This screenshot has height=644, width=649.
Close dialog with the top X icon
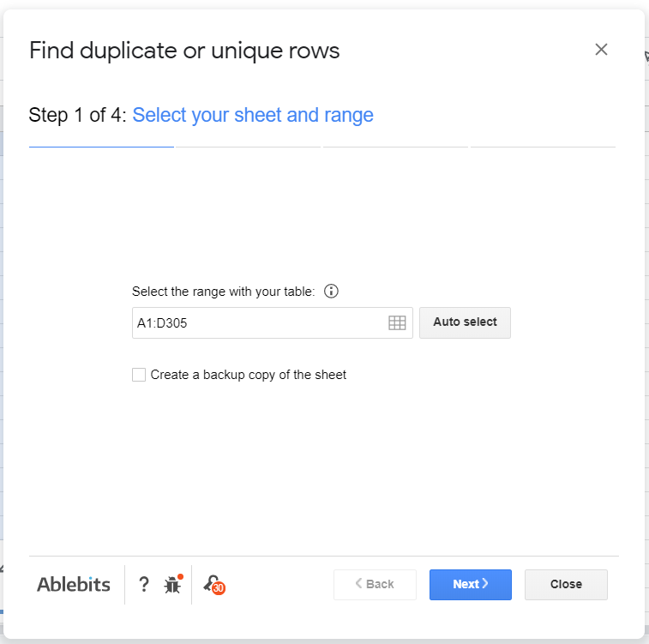601,50
